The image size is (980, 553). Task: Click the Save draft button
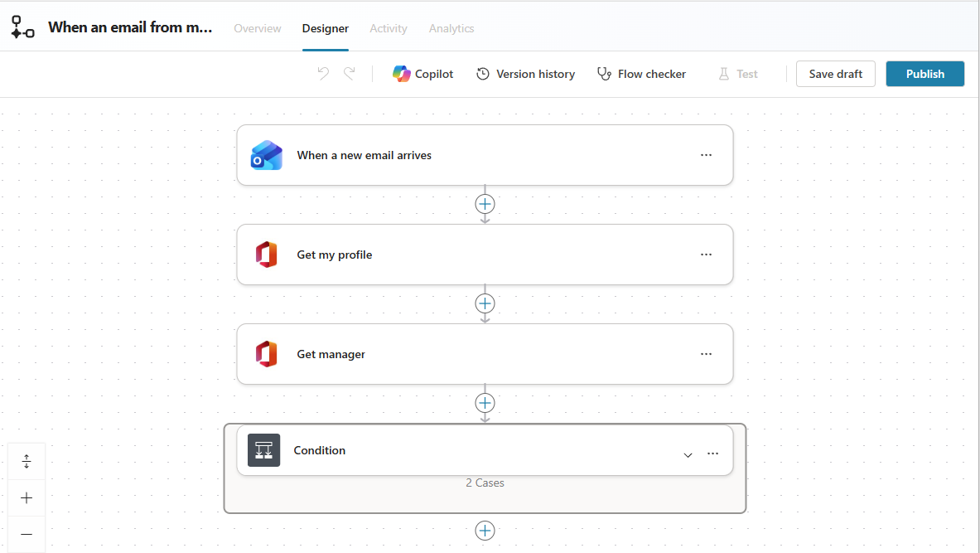coord(836,74)
